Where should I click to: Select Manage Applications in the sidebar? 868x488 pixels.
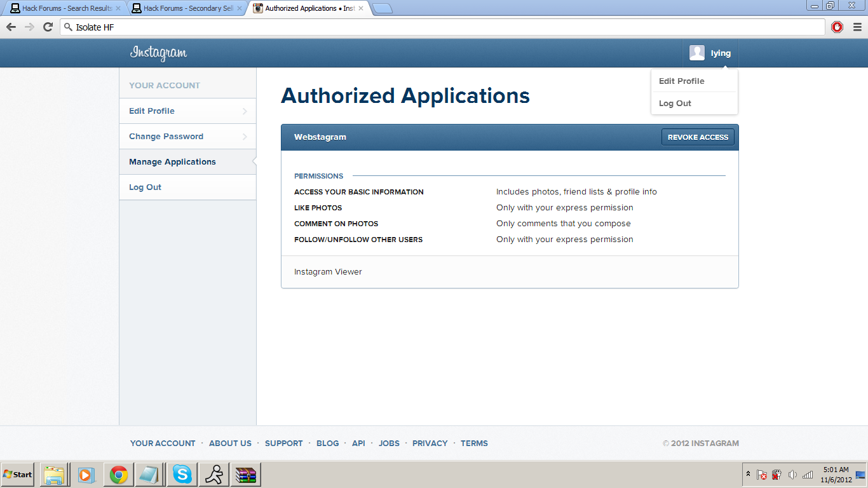tap(187, 162)
